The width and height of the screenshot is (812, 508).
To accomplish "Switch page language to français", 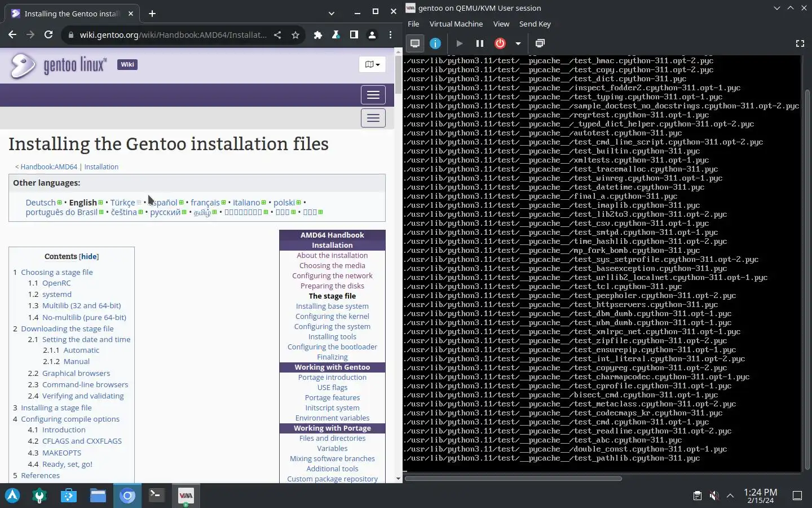I will click(x=205, y=203).
